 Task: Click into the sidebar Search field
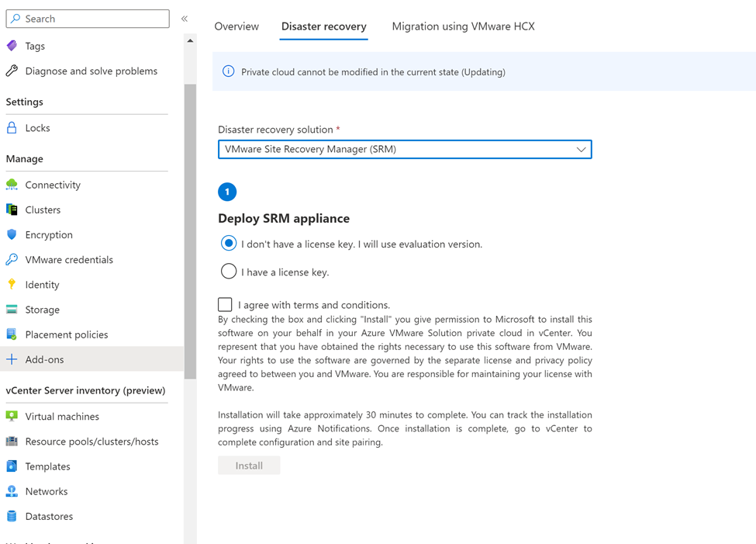pyautogui.click(x=93, y=19)
